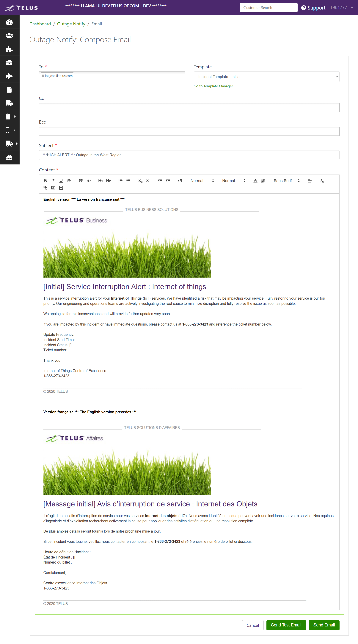Open the mobile phone icon in sidebar
Viewport: 358px width, 644px height.
[7, 130]
